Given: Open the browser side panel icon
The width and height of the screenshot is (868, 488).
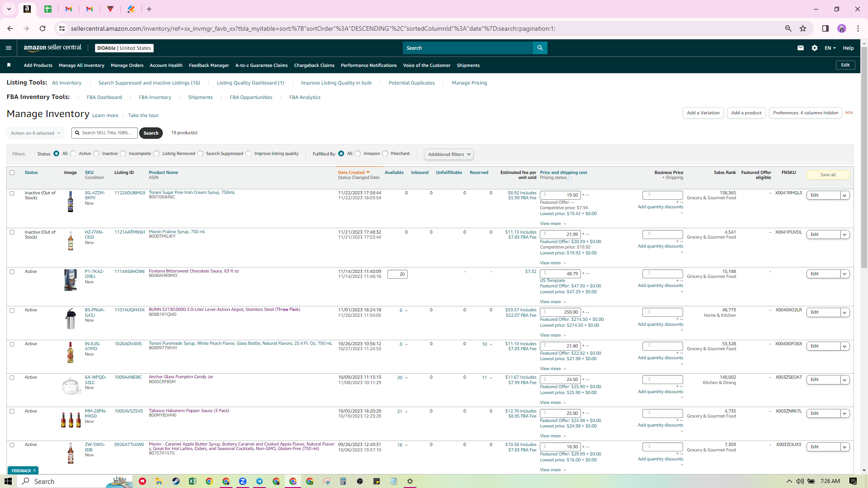Looking at the screenshot, I should point(825,28).
